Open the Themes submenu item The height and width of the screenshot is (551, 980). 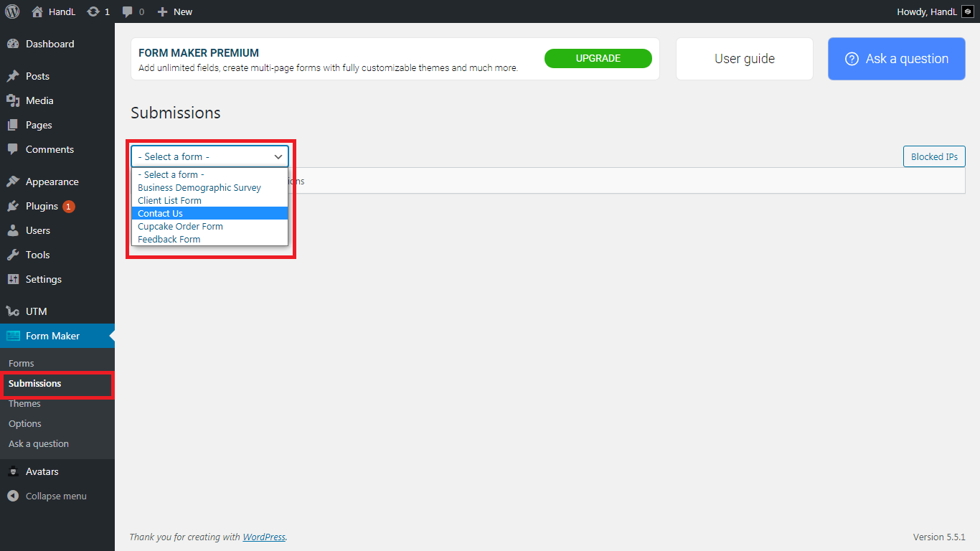[24, 403]
